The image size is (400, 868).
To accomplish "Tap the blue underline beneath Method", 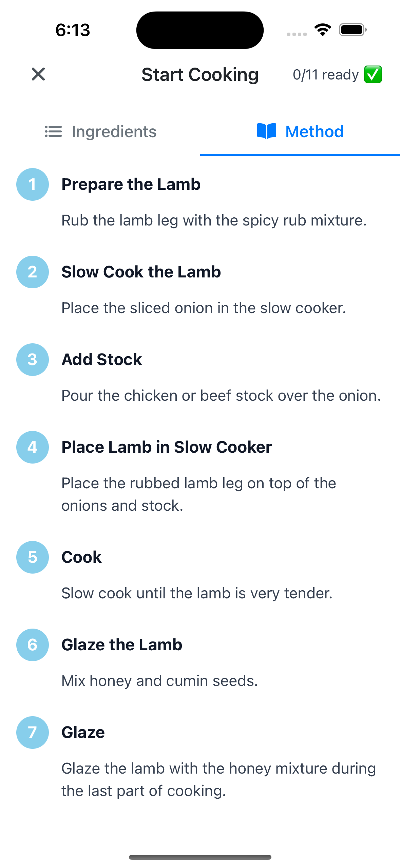I will (x=300, y=155).
